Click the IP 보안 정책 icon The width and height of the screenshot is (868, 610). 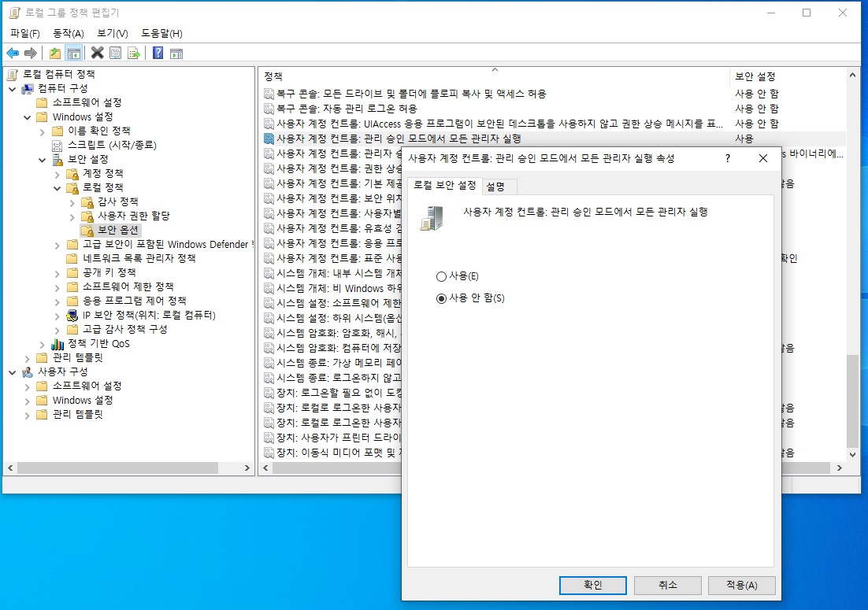pos(72,315)
